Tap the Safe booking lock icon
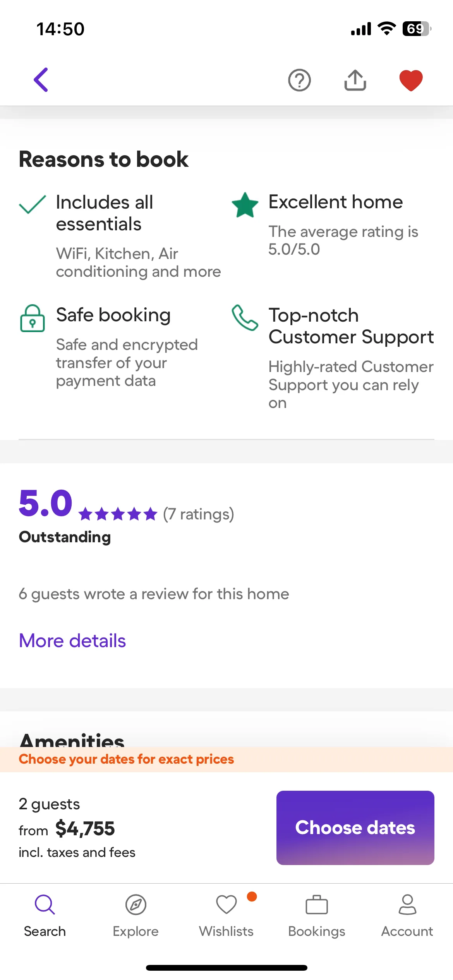This screenshot has height=980, width=453. (33, 318)
